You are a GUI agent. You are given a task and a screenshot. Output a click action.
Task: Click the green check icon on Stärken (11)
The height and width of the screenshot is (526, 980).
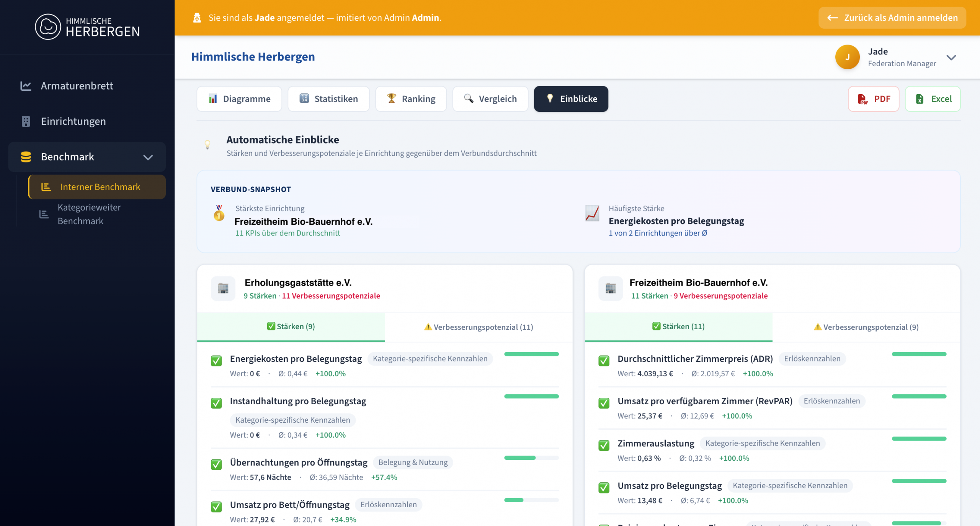pos(657,326)
